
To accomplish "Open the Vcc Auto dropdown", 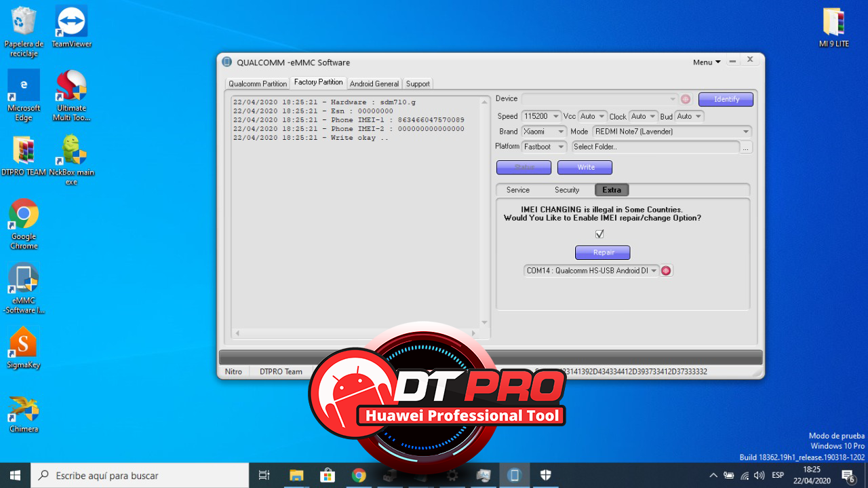I will coord(592,116).
